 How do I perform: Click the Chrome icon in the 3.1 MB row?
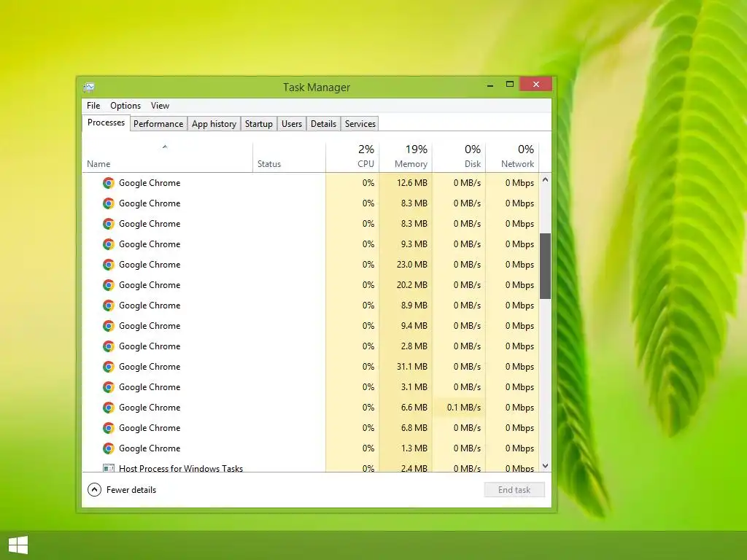(109, 387)
